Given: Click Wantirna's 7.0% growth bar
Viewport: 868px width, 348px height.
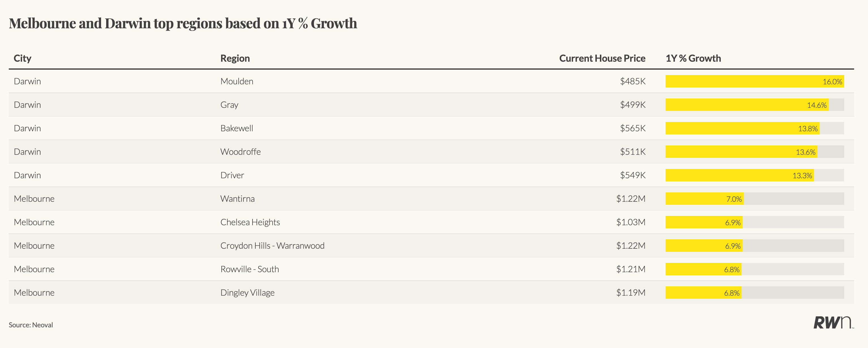Looking at the screenshot, I should point(704,199).
